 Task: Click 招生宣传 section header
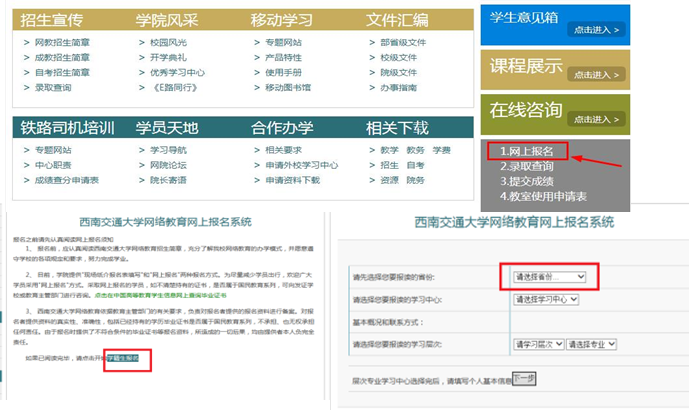(x=51, y=20)
